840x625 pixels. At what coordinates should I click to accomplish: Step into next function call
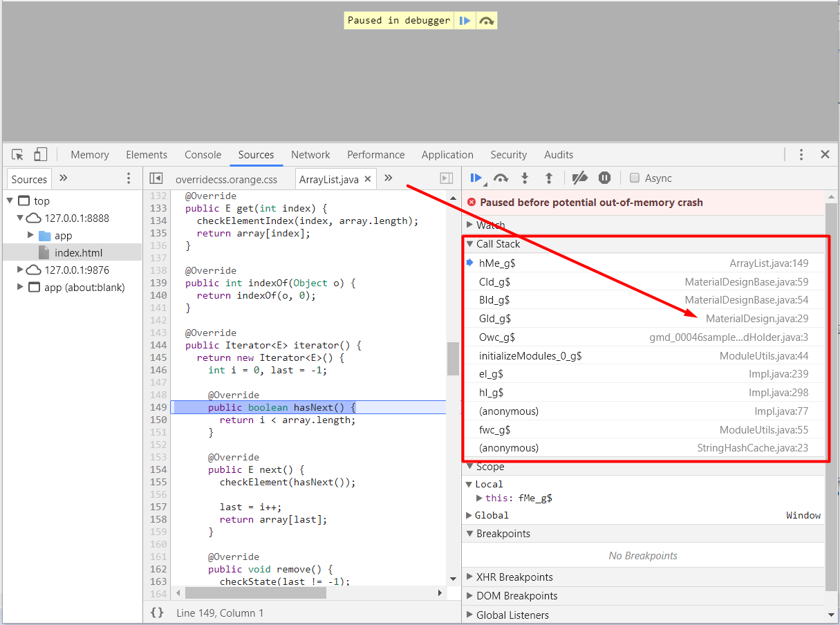(525, 178)
